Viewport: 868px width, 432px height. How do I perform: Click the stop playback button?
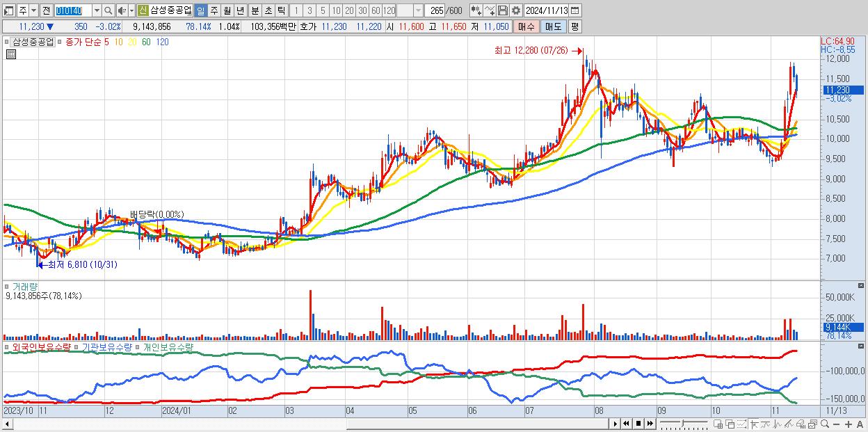click(x=638, y=424)
